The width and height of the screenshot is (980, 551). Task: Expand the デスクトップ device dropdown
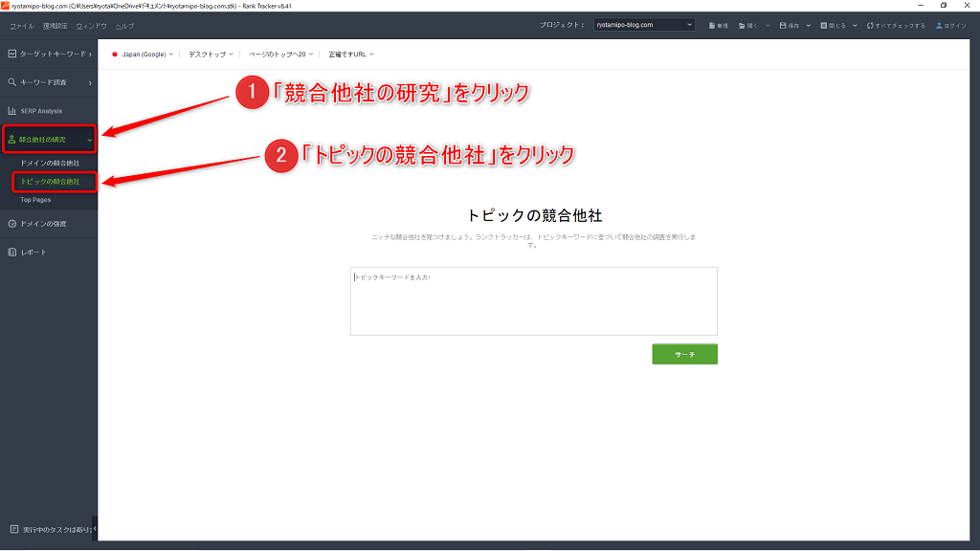pyautogui.click(x=210, y=55)
